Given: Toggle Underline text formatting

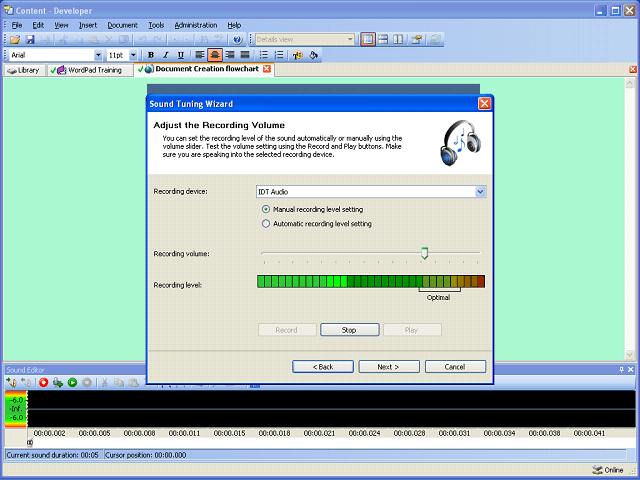Looking at the screenshot, I should pyautogui.click(x=181, y=55).
